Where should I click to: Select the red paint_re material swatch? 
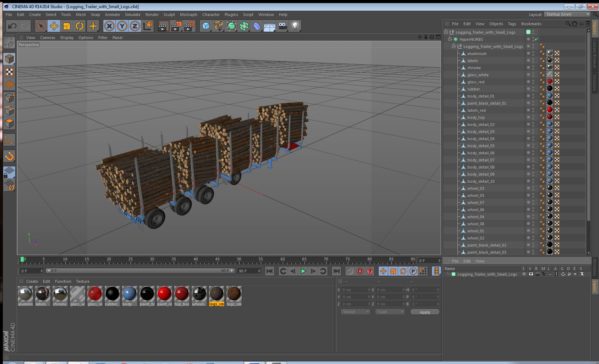[x=164, y=296]
